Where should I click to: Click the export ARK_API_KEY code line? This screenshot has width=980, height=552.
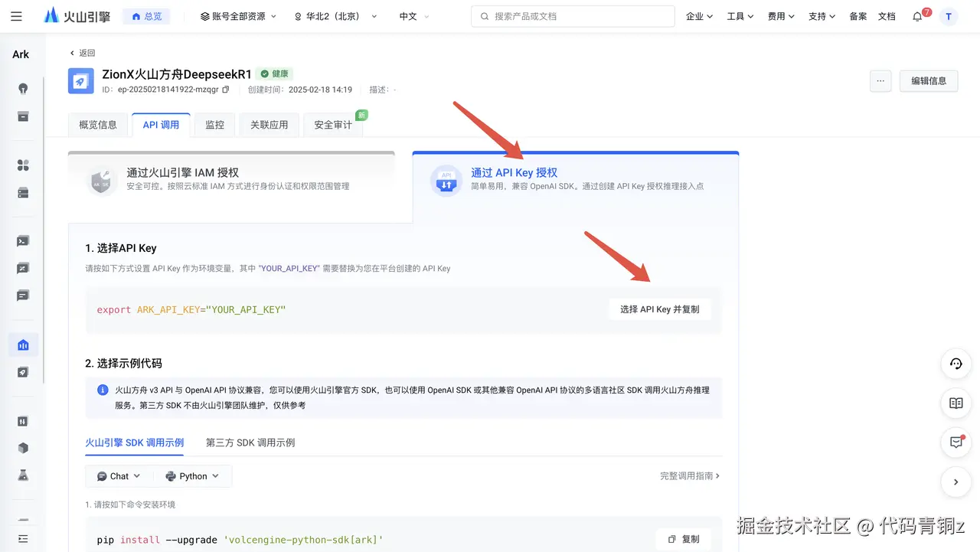tap(191, 309)
